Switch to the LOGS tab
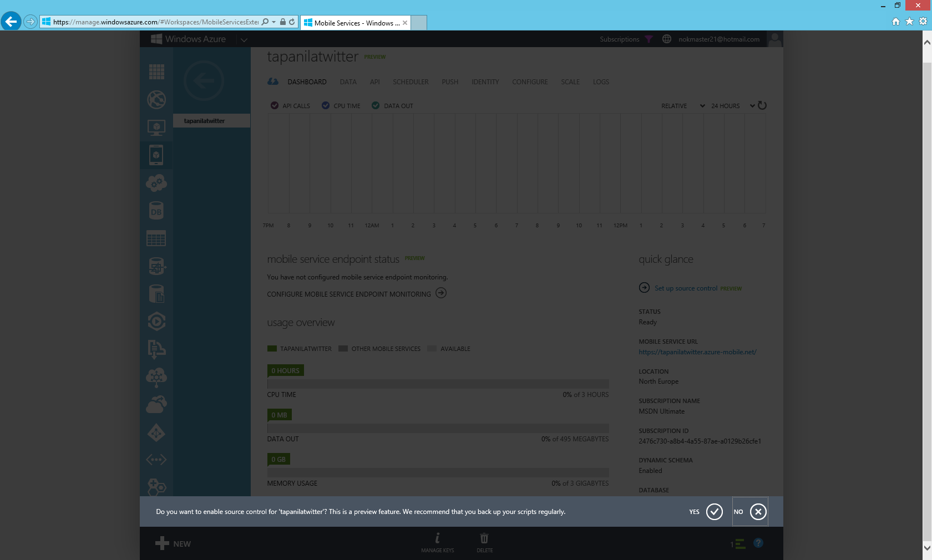The height and width of the screenshot is (560, 932). pos(601,82)
